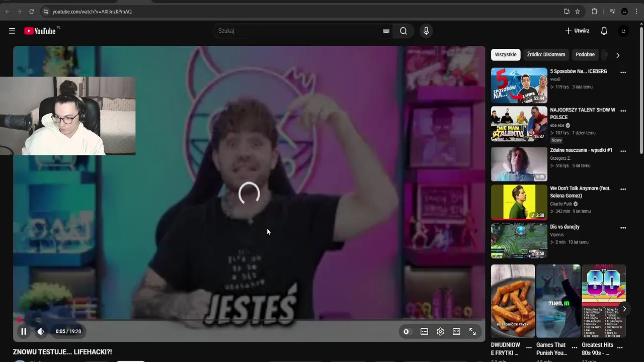This screenshot has height=362, width=644.
Task: Open Viperus channel name
Action: (x=557, y=235)
